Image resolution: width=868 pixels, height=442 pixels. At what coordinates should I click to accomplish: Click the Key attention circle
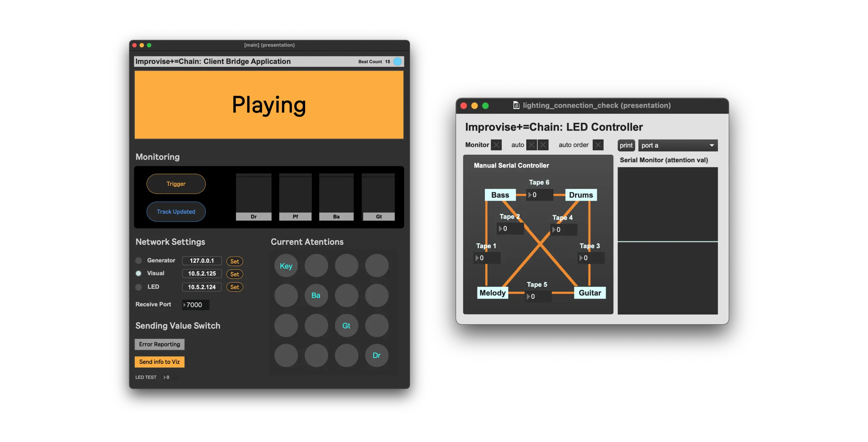[286, 266]
